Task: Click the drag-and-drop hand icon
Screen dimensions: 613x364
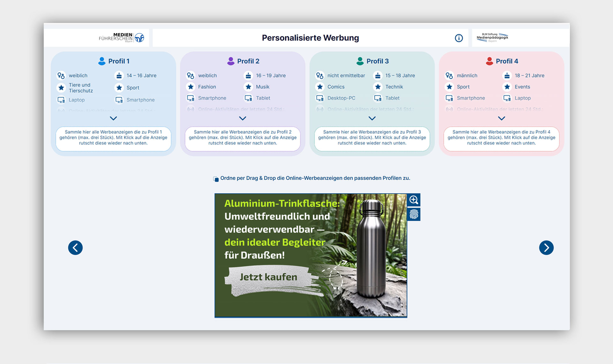Action: coord(216,179)
